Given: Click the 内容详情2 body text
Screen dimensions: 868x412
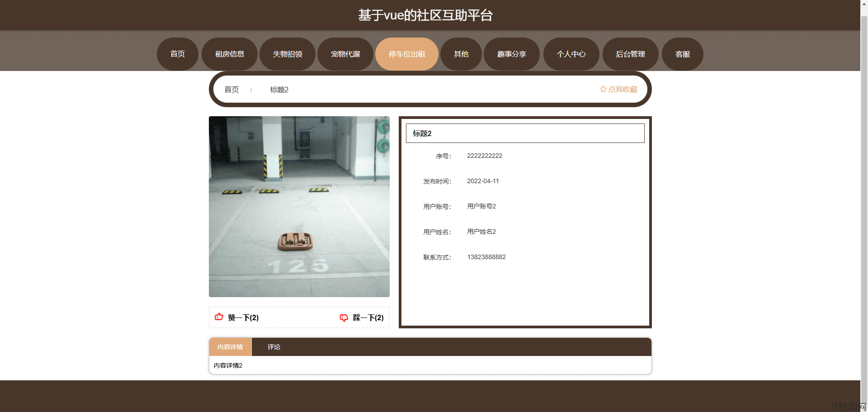Looking at the screenshot, I should coord(228,365).
